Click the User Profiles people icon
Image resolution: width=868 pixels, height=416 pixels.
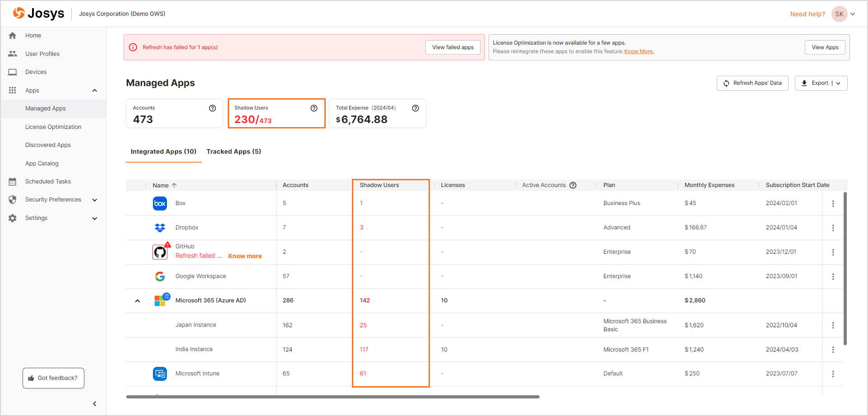pos(13,54)
